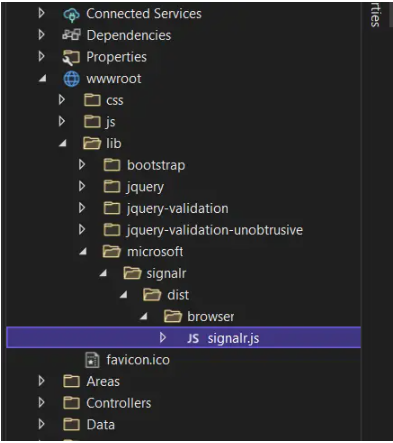Click the jquery-validation folder icon
This screenshot has height=443, width=393.
pyautogui.click(x=112, y=208)
